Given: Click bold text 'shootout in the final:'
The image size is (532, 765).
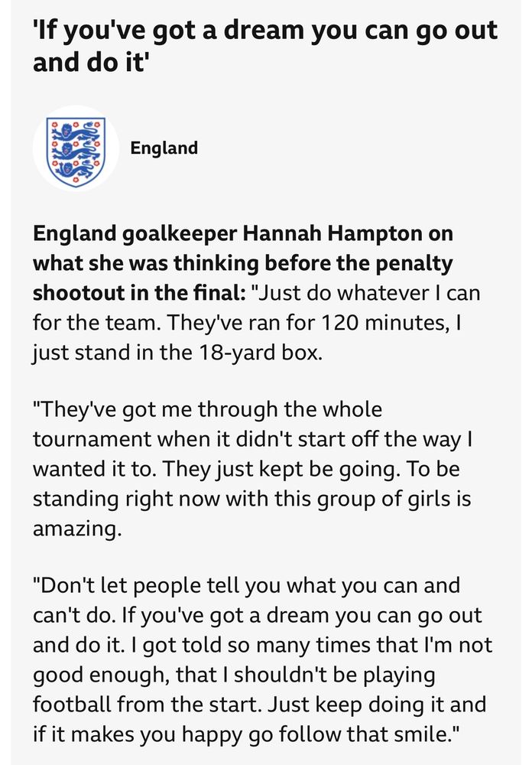Looking at the screenshot, I should [x=139, y=293].
